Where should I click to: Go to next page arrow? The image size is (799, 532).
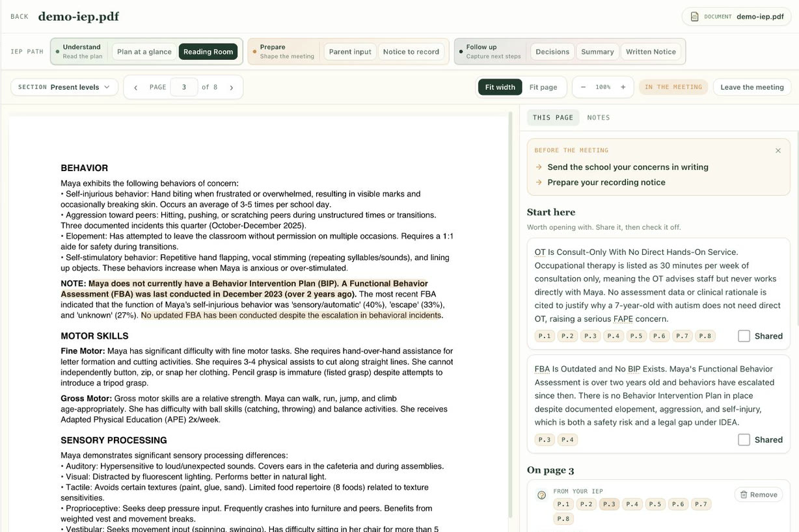pyautogui.click(x=231, y=87)
